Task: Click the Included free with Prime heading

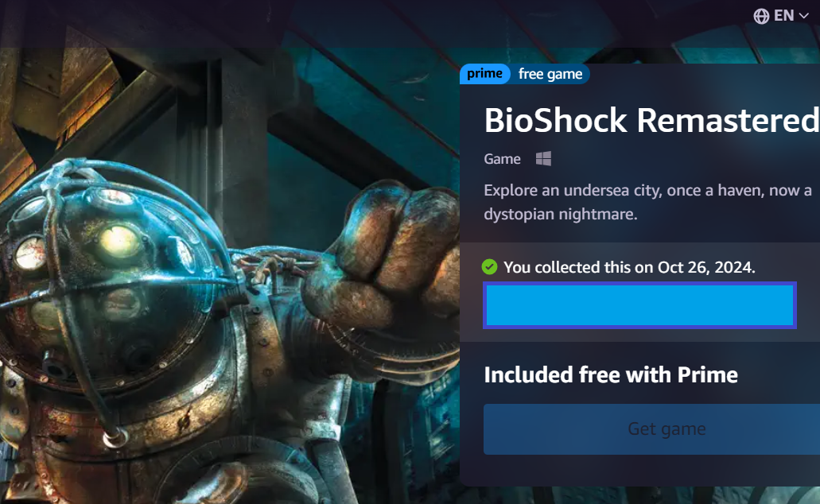Action: pos(611,375)
